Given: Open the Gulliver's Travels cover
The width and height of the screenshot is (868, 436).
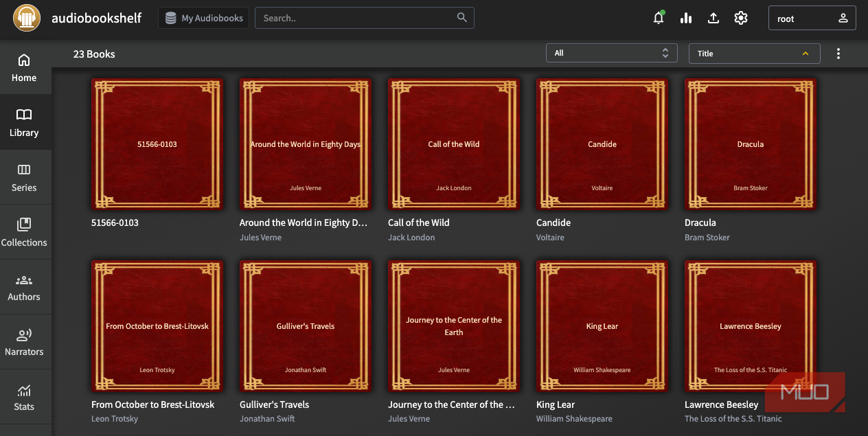Looking at the screenshot, I should point(306,326).
